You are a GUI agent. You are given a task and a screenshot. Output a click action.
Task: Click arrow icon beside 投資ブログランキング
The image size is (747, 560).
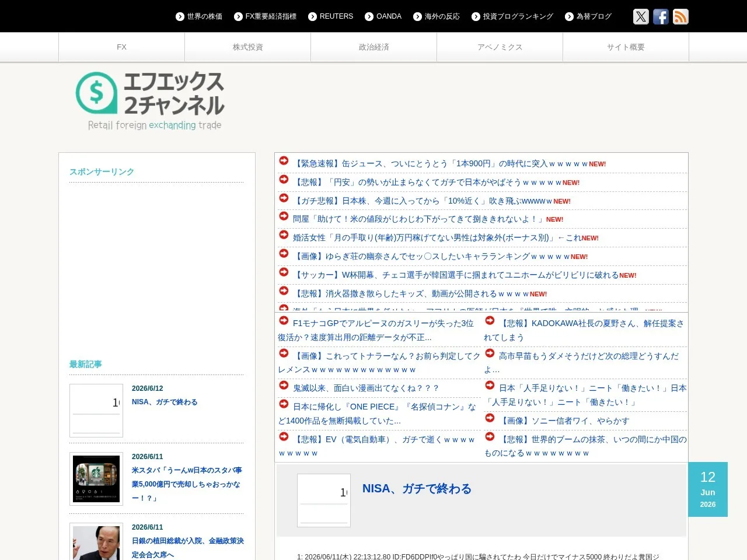point(476,16)
